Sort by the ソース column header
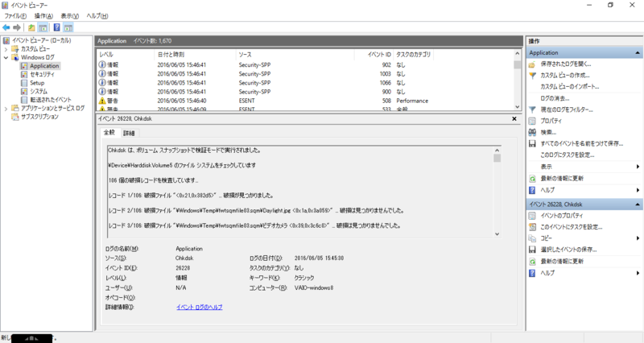Image resolution: width=644 pixels, height=343 pixels. coord(295,55)
